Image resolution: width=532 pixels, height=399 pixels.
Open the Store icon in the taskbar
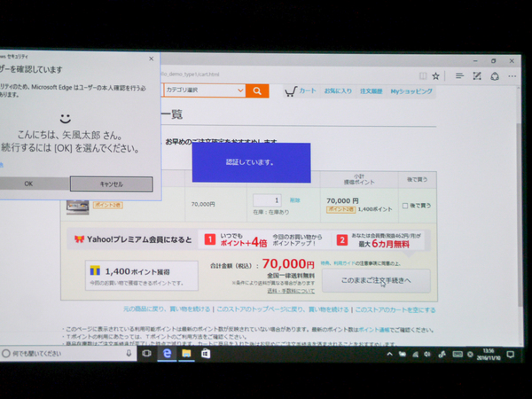[206, 354]
